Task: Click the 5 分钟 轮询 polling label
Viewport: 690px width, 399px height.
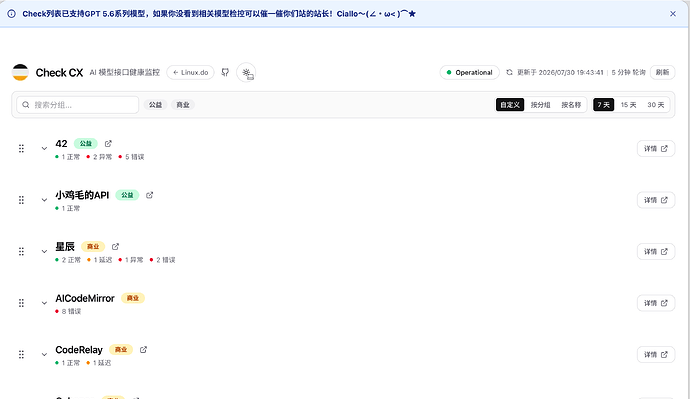Action: coord(628,72)
